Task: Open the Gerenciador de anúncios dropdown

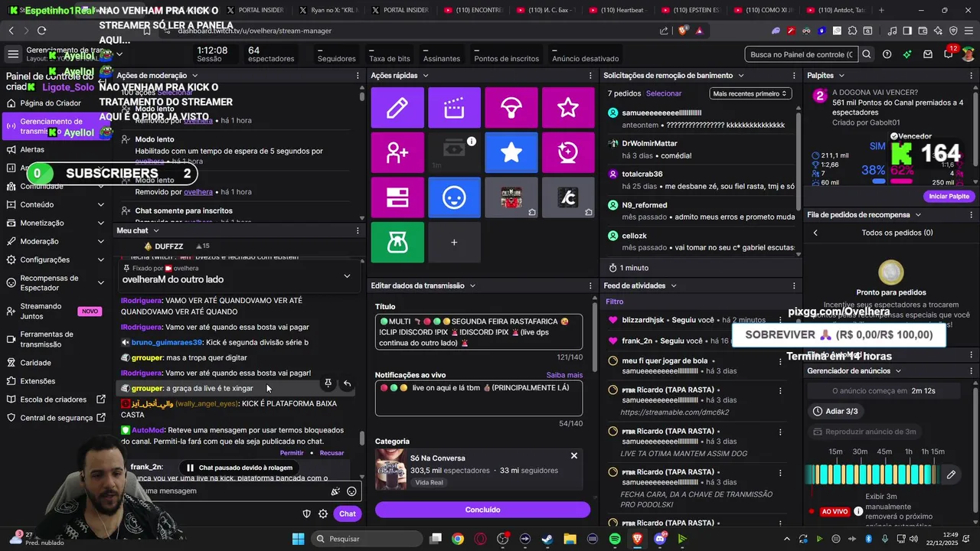Action: 898,371
